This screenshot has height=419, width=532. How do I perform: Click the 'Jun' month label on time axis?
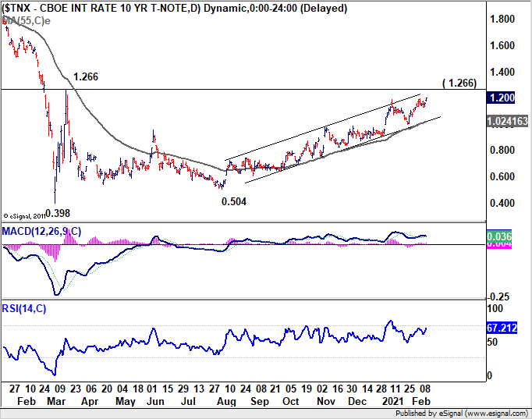(x=155, y=401)
